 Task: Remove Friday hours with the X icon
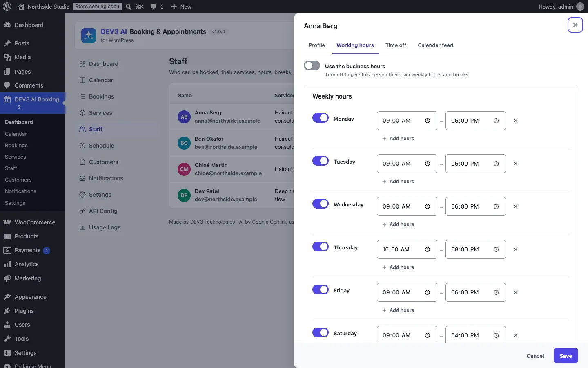(x=516, y=292)
